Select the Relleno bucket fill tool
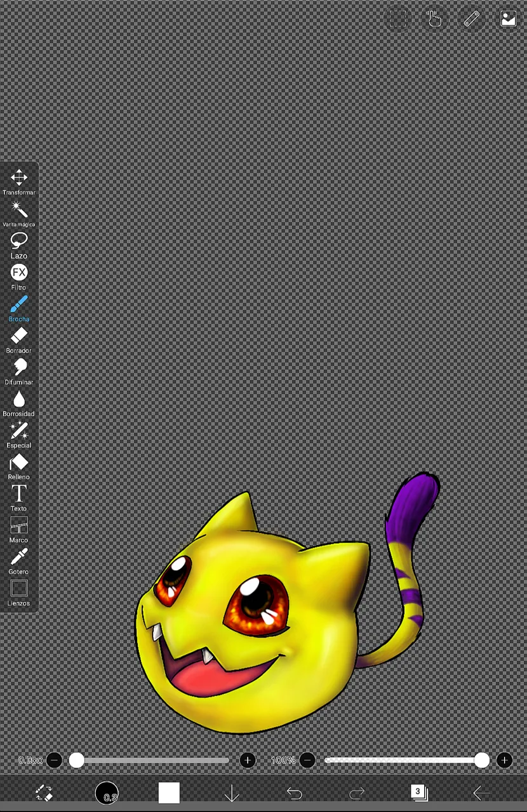Image resolution: width=527 pixels, height=812 pixels. pos(19,467)
